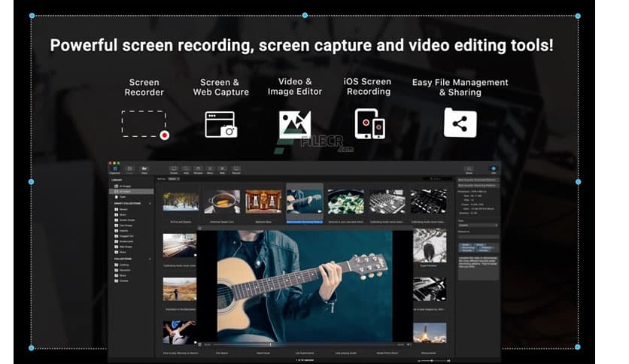Screen dimensions: 629x364
Task: Click the Screen Recorder dashed-rectangle icon
Action: tap(144, 124)
